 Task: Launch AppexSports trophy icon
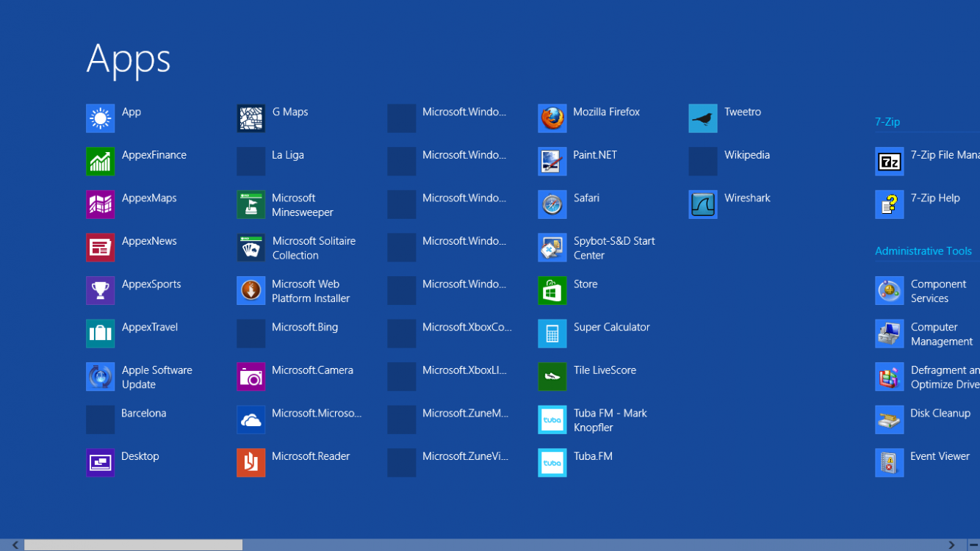click(x=100, y=291)
